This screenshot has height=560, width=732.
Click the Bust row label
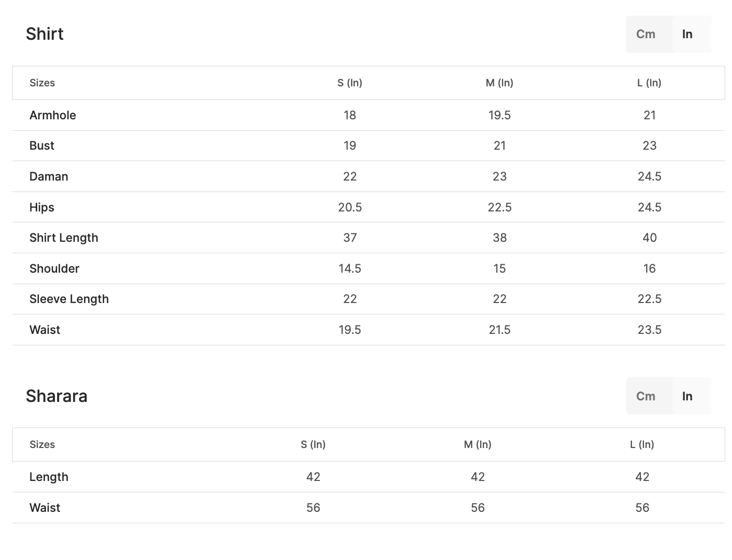42,145
